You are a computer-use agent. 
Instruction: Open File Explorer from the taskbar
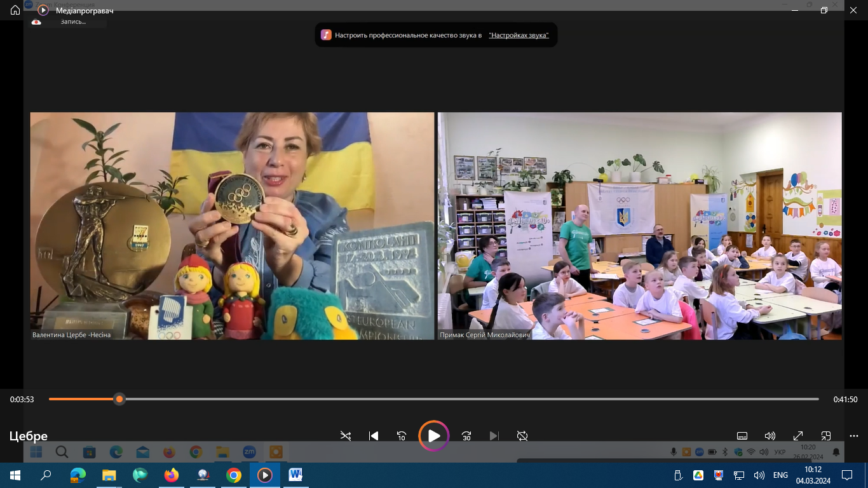click(109, 475)
